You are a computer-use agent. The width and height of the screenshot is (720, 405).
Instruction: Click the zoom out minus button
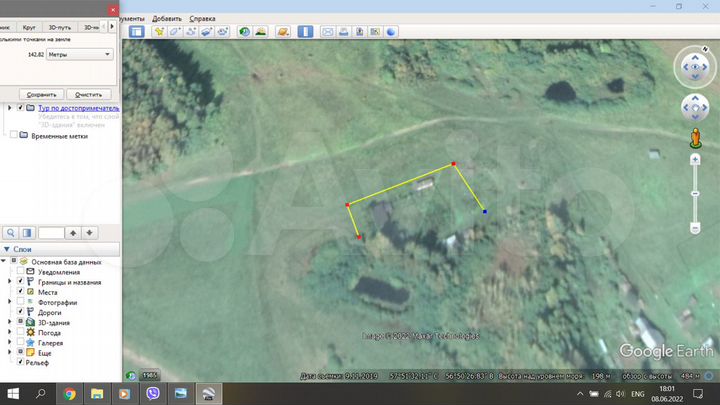[x=695, y=228]
